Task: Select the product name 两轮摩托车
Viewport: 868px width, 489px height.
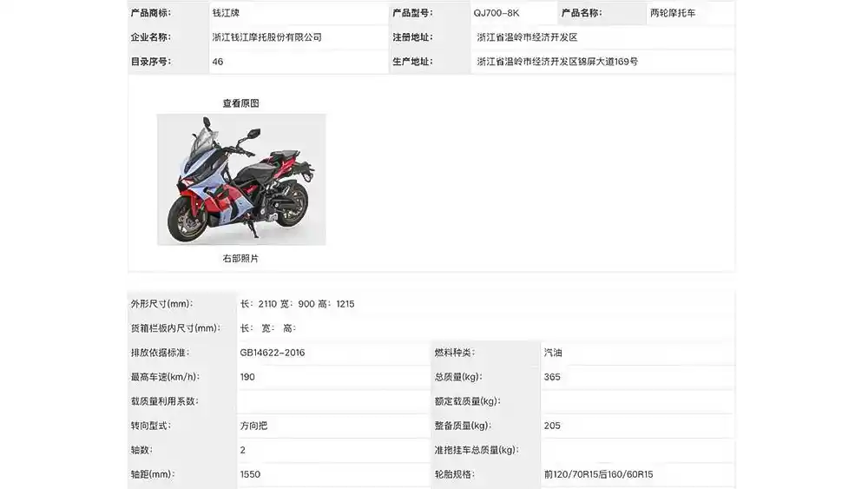Action: [x=673, y=13]
